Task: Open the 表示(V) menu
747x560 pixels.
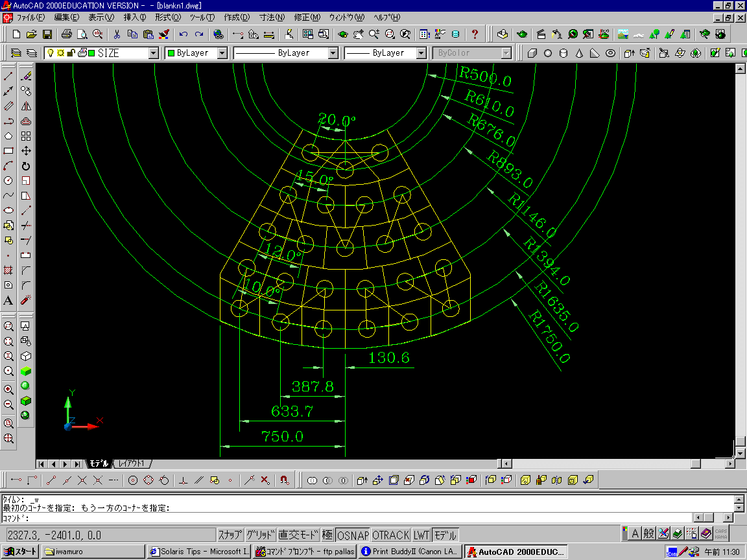Action: (x=101, y=17)
